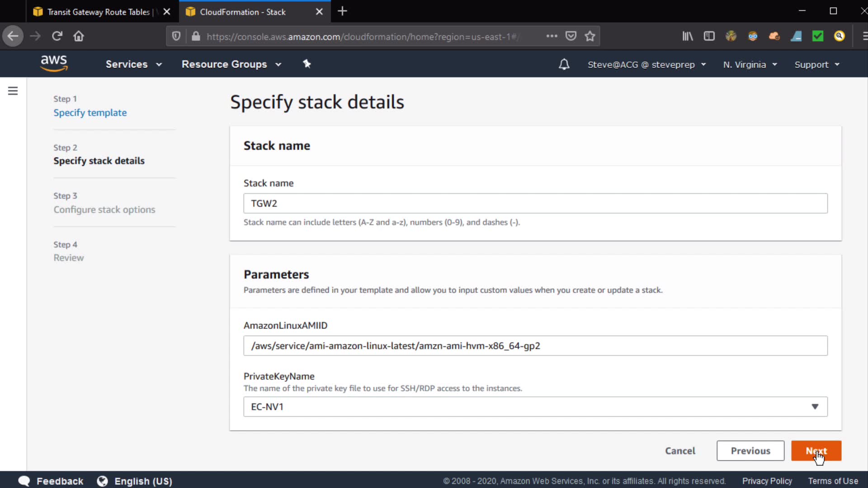Reload the page with refresh icon

[57, 36]
